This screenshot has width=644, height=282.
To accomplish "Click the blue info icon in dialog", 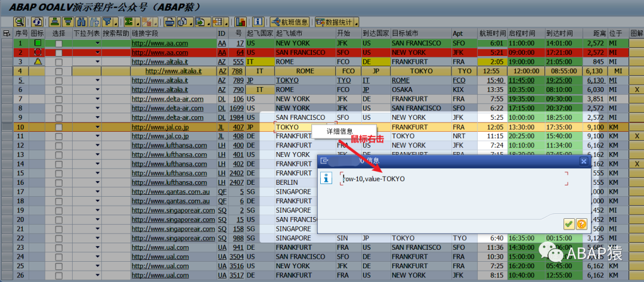I will [x=326, y=178].
